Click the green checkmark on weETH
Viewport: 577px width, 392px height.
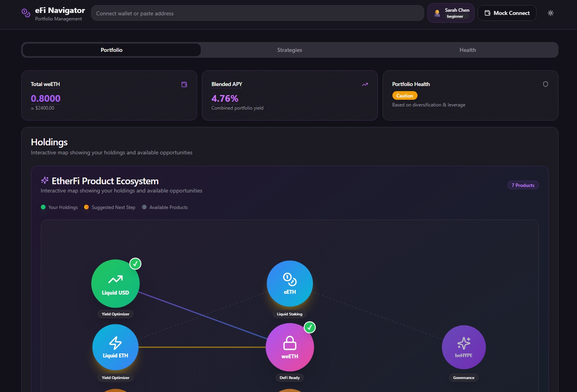pyautogui.click(x=310, y=327)
